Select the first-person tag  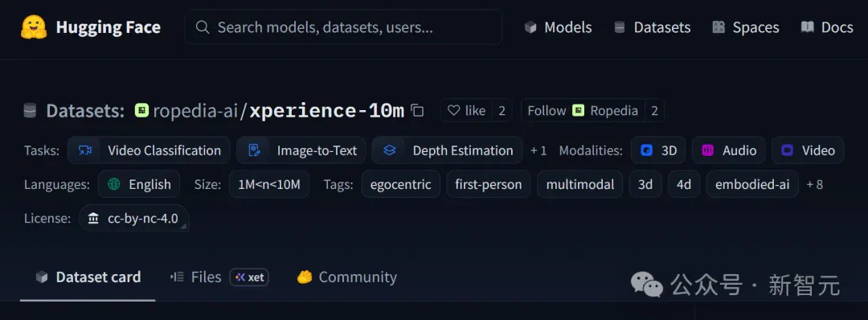489,184
